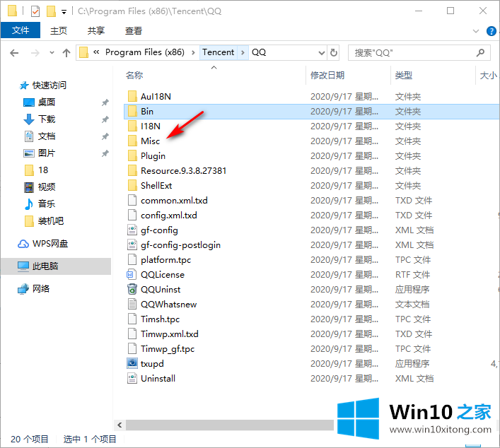Sort by the 名称 column header
Image resolution: width=500 pixels, height=448 pixels.
[x=134, y=76]
